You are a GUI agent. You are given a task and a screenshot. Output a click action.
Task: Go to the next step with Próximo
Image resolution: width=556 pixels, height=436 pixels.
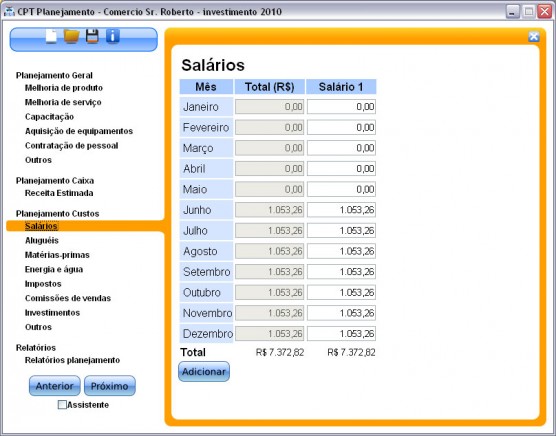110,386
